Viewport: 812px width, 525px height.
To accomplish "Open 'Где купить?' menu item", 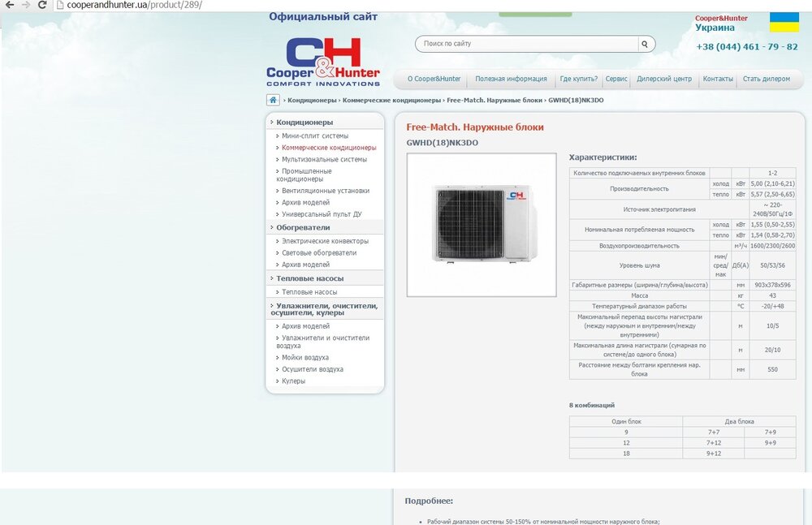I will [578, 80].
